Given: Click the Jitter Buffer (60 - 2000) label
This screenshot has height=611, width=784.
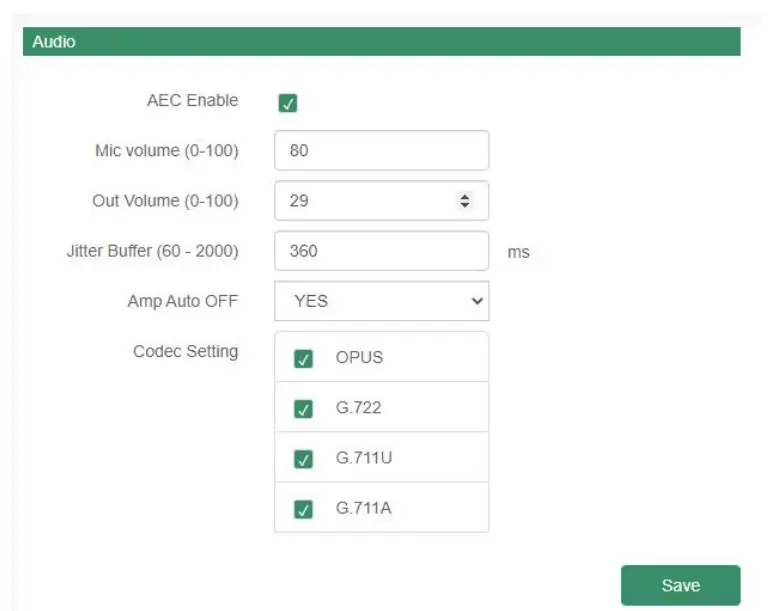Looking at the screenshot, I should tap(152, 251).
